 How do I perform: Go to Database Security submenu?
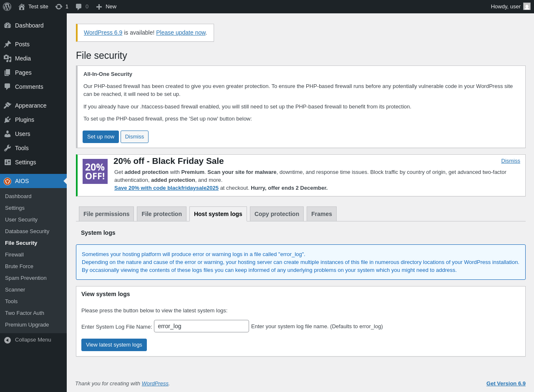27,231
